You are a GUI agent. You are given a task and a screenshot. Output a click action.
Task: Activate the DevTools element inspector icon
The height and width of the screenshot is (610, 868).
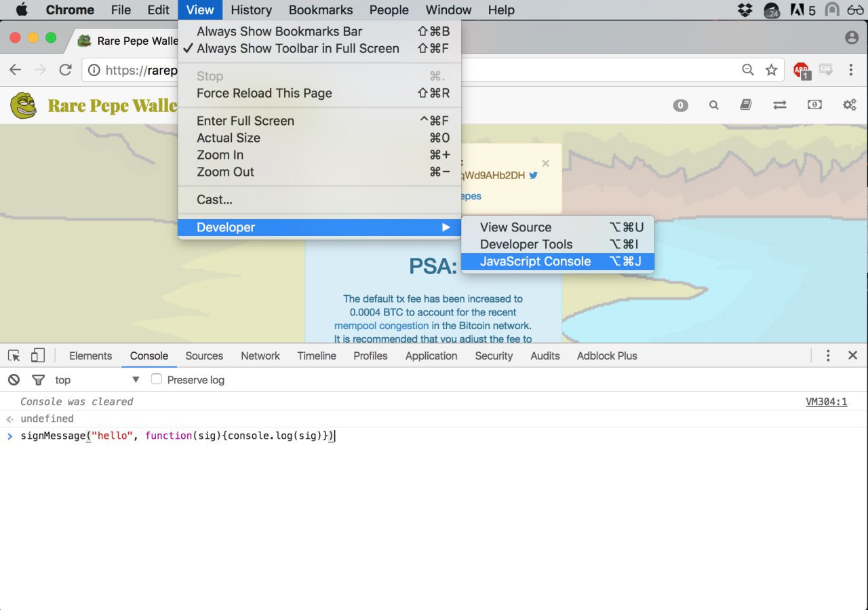(x=14, y=356)
